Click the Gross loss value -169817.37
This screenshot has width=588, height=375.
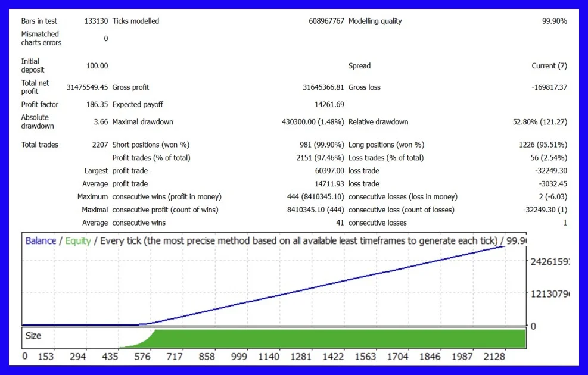549,87
